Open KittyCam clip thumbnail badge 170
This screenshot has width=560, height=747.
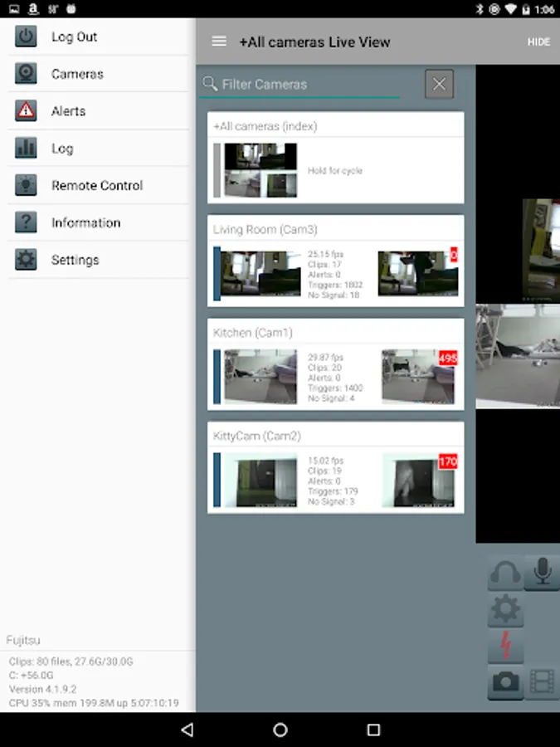pos(418,481)
